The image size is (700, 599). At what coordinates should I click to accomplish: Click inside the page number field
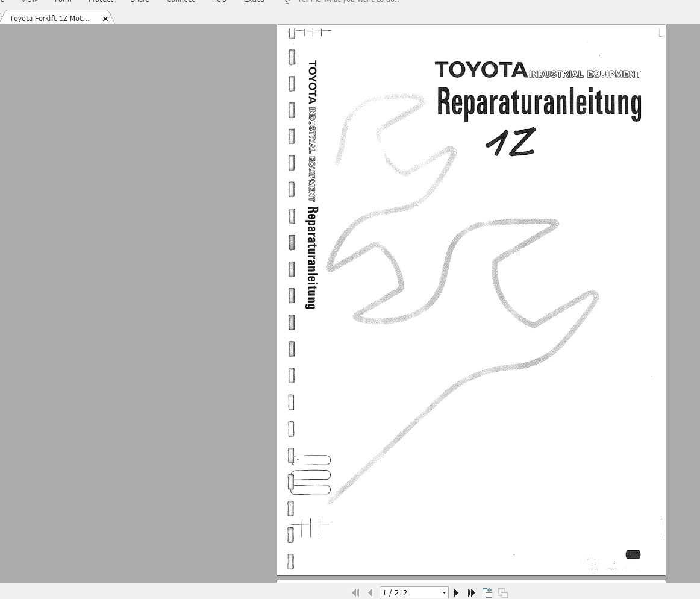[x=404, y=592]
